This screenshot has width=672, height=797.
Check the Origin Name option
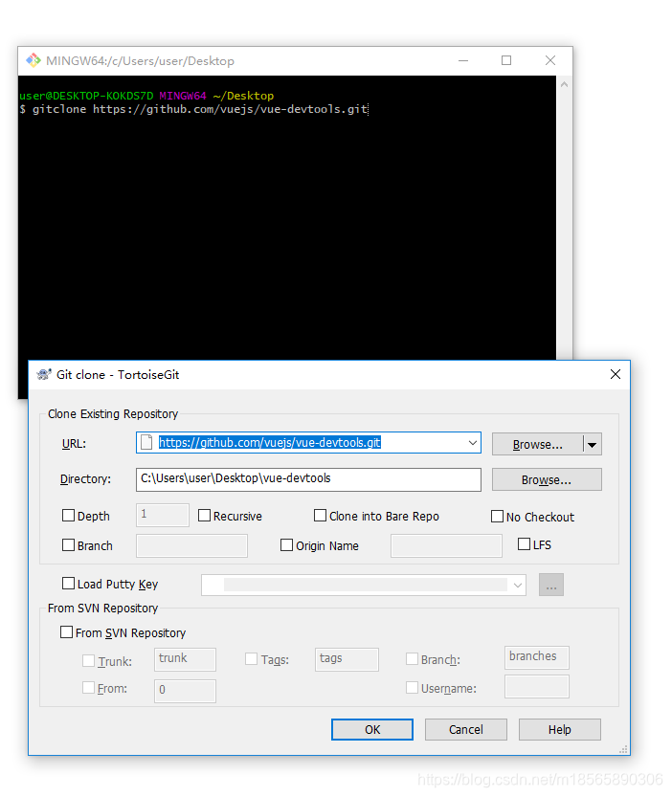[287, 545]
